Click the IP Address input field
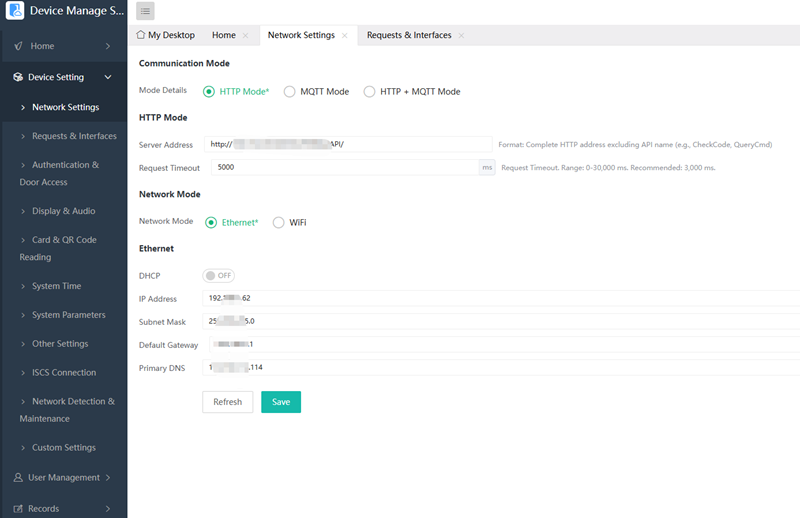Viewport: 800px width, 518px height. tap(501, 298)
